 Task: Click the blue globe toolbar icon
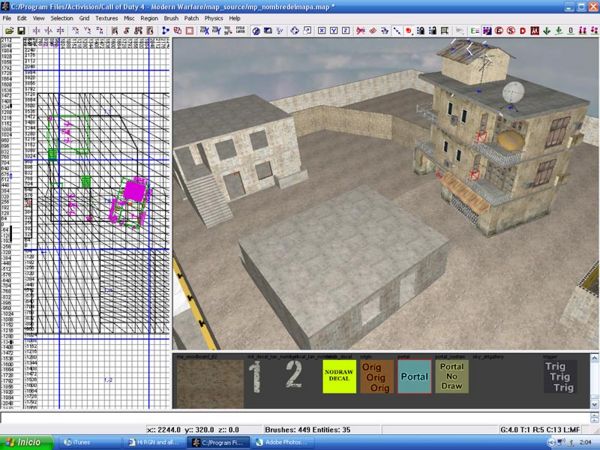coord(256,31)
